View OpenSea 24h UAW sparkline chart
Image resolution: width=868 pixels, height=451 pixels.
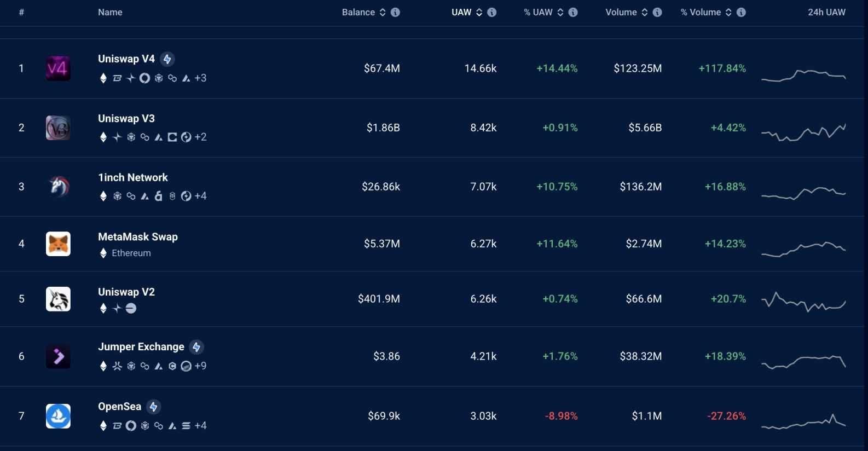point(803,422)
